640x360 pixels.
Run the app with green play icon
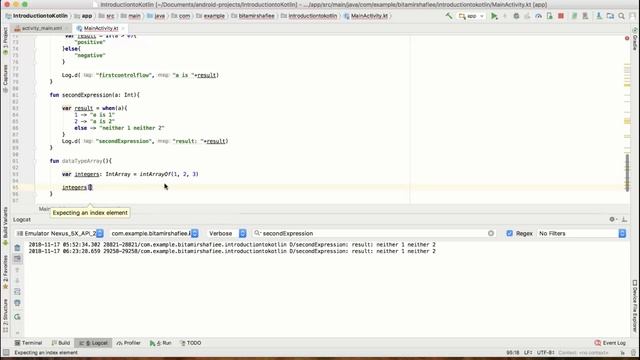494,16
